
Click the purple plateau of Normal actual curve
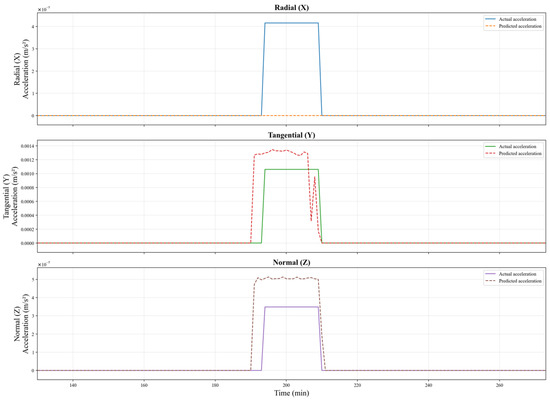[291, 307]
